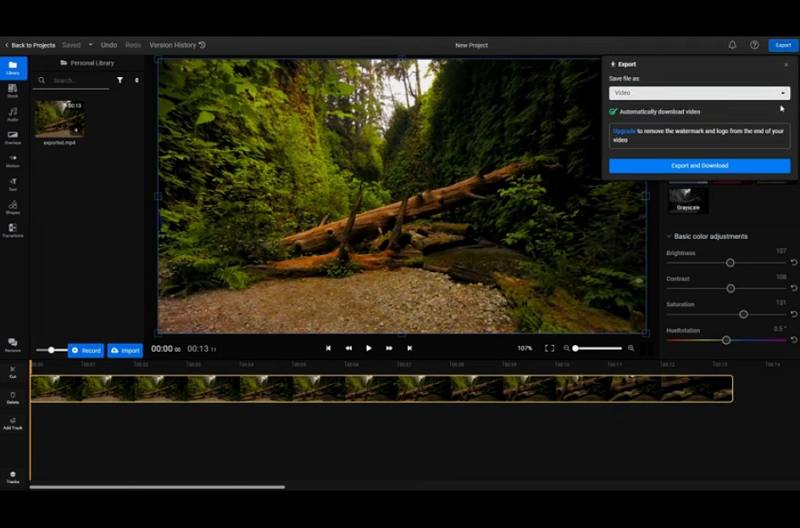Click the Saturation slider handle
The height and width of the screenshot is (528, 800).
tap(743, 314)
